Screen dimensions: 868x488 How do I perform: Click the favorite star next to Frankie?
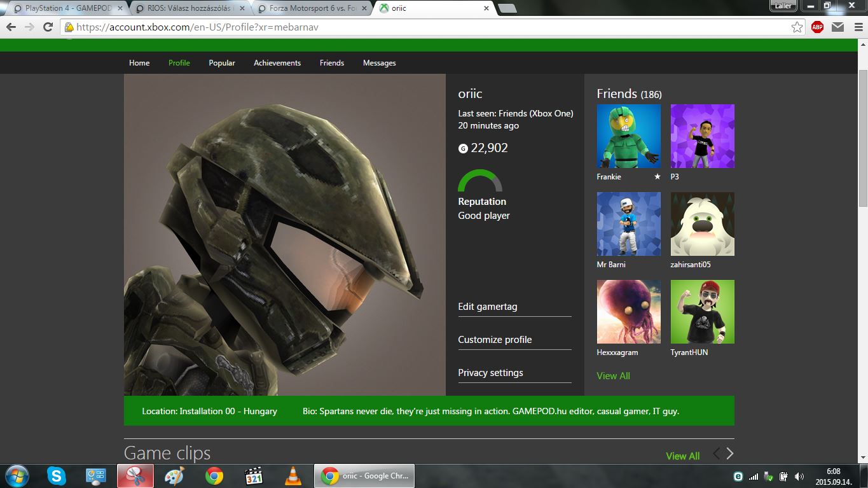657,177
